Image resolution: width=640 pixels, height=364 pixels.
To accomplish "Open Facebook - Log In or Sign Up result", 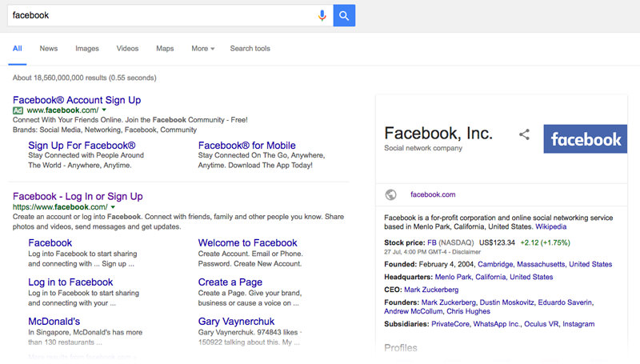I will 78,196.
